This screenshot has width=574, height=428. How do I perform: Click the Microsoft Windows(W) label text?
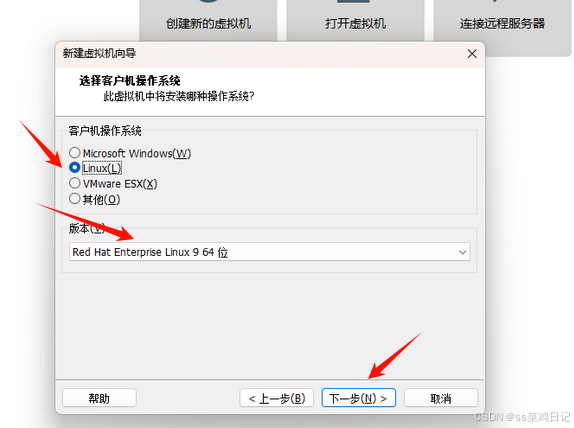pos(137,153)
